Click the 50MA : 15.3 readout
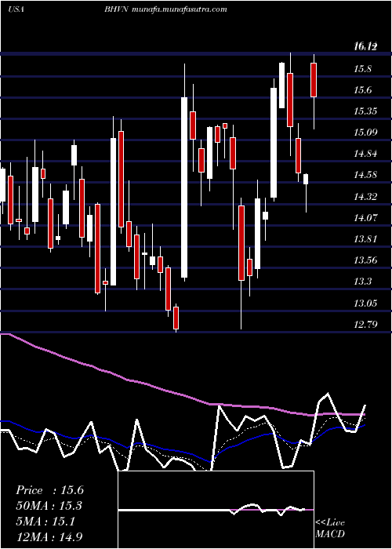392x549 pixels. 49,506
